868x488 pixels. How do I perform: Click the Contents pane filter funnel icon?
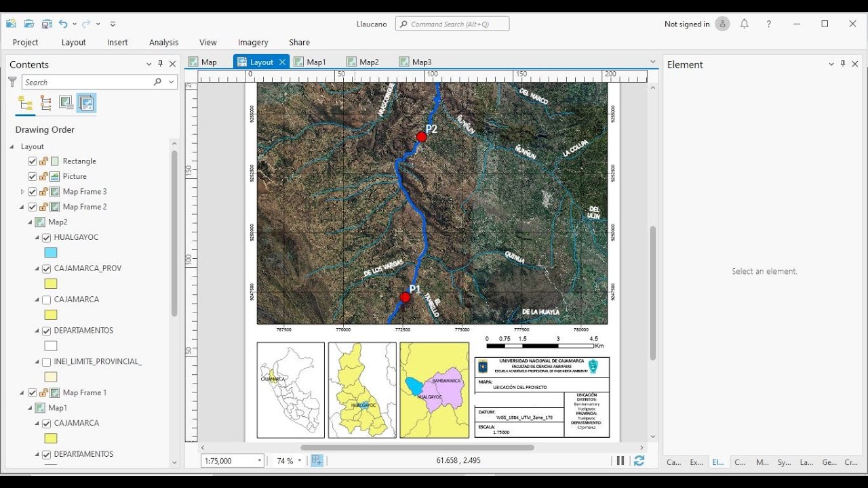[x=12, y=82]
